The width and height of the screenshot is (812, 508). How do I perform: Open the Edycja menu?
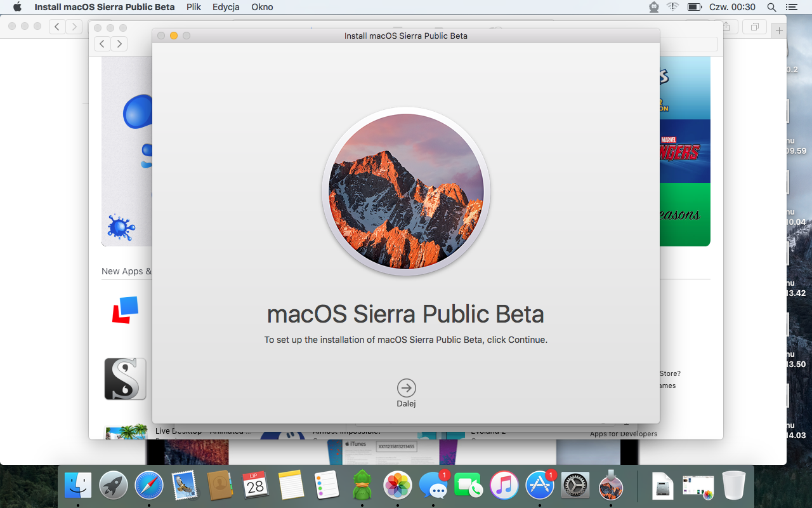[226, 7]
